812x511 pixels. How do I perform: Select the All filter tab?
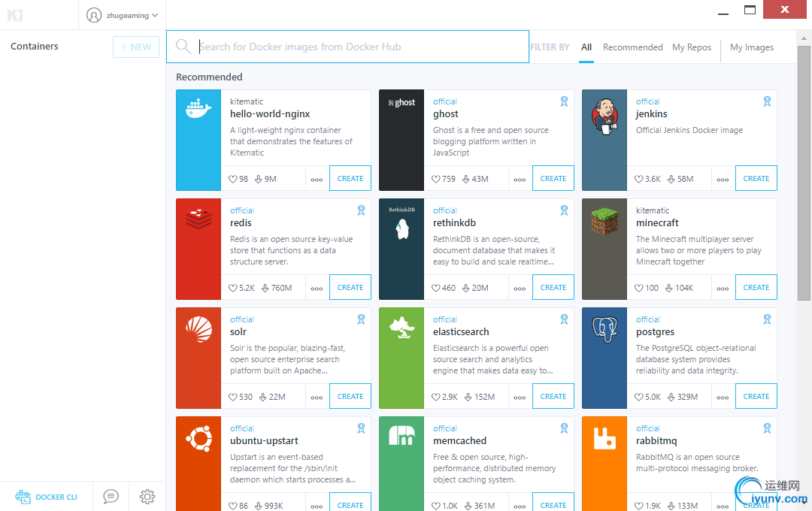point(586,47)
